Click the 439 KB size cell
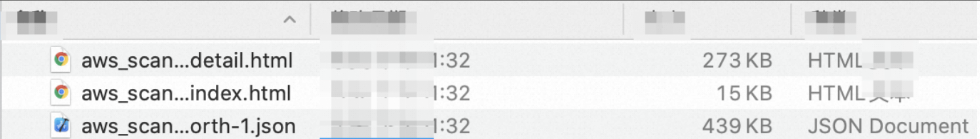Screen dimensions: 980x139 tap(737, 126)
